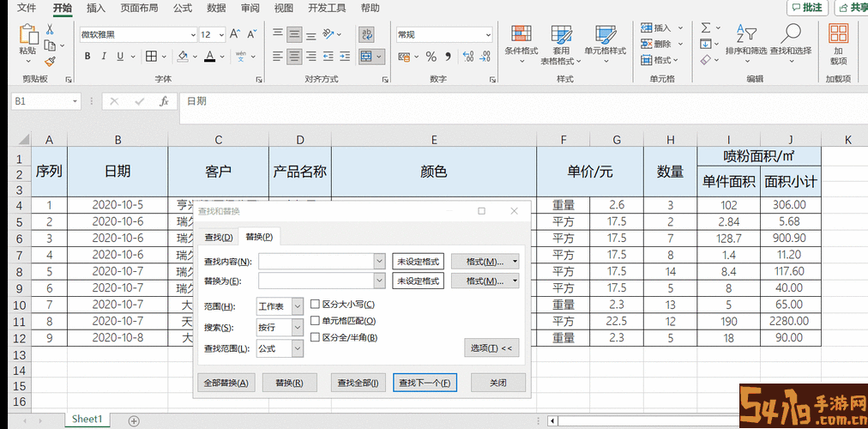868x429 pixels.
Task: Click the 关闭 button in dialog
Action: click(497, 383)
